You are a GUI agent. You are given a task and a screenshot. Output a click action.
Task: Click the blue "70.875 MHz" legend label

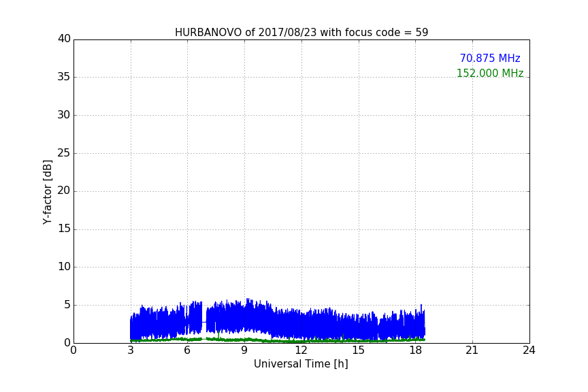click(x=490, y=59)
